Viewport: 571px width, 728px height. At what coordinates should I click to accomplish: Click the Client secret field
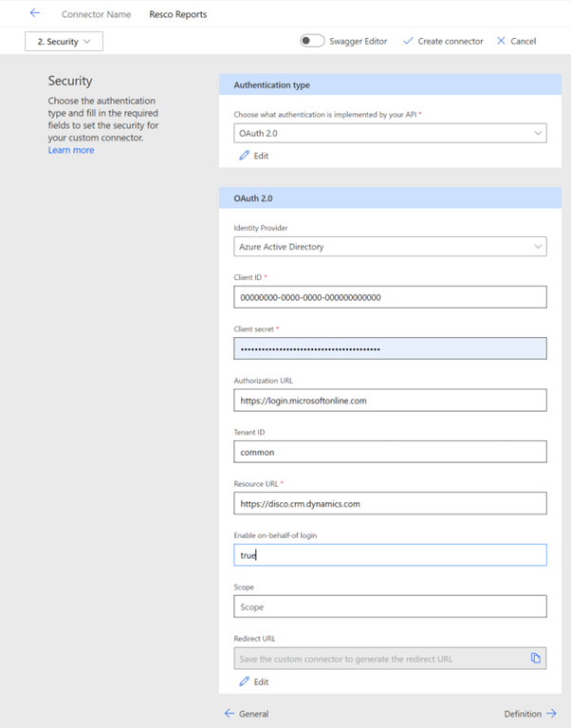tap(390, 348)
